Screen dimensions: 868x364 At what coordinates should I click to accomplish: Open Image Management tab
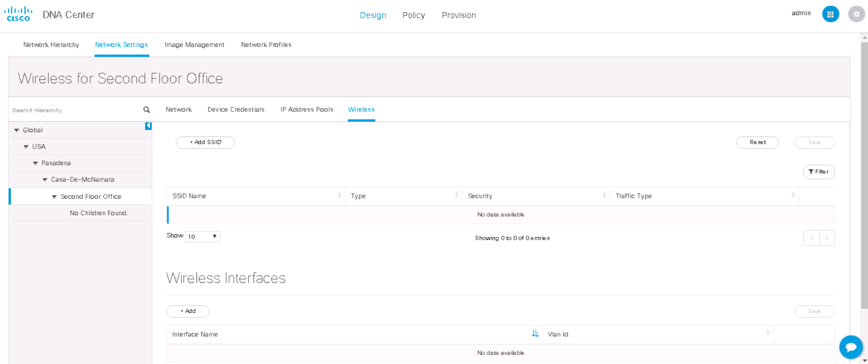coord(194,45)
